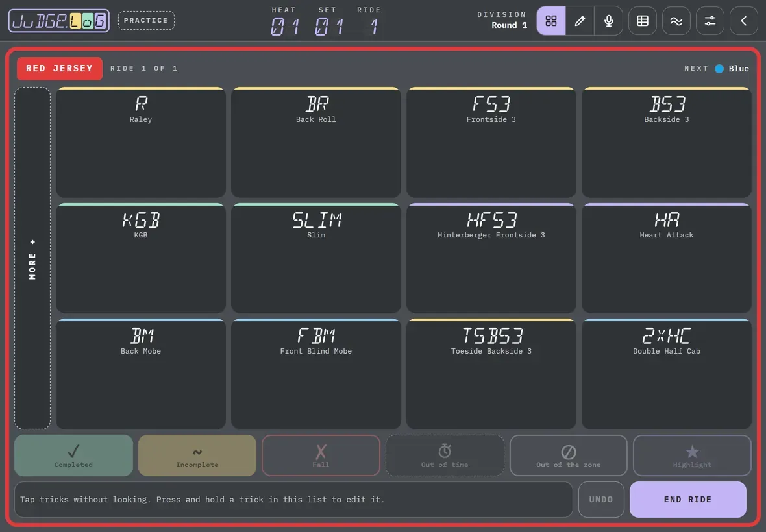Open the table scoresheet icon
This screenshot has width=766, height=532.
(643, 21)
